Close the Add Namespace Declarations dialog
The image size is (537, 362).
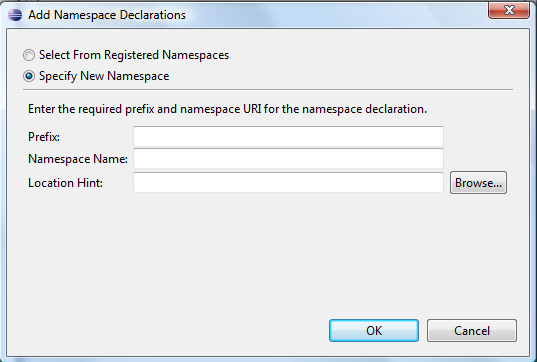coord(509,10)
